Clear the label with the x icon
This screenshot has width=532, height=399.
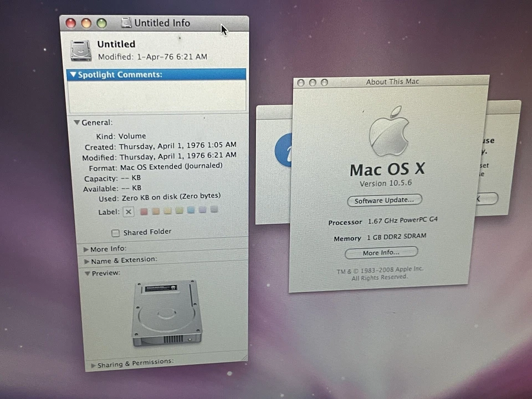128,211
